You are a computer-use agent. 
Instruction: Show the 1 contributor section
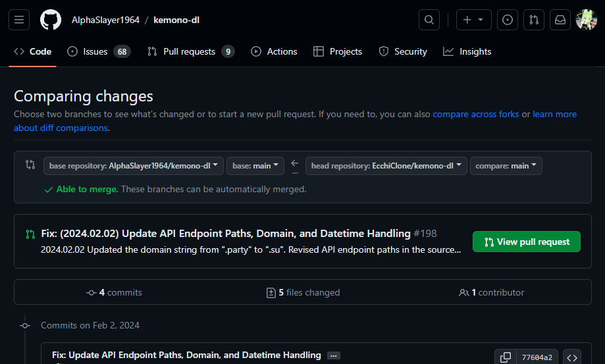[x=491, y=293]
